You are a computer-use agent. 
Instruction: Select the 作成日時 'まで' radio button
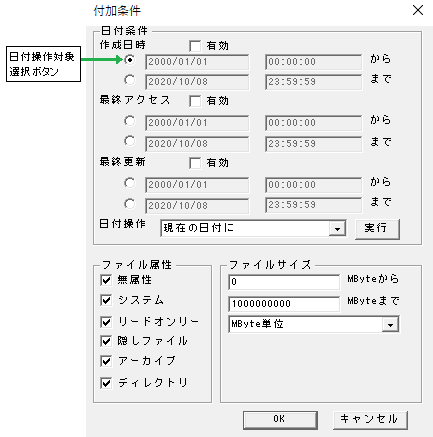pyautogui.click(x=129, y=80)
